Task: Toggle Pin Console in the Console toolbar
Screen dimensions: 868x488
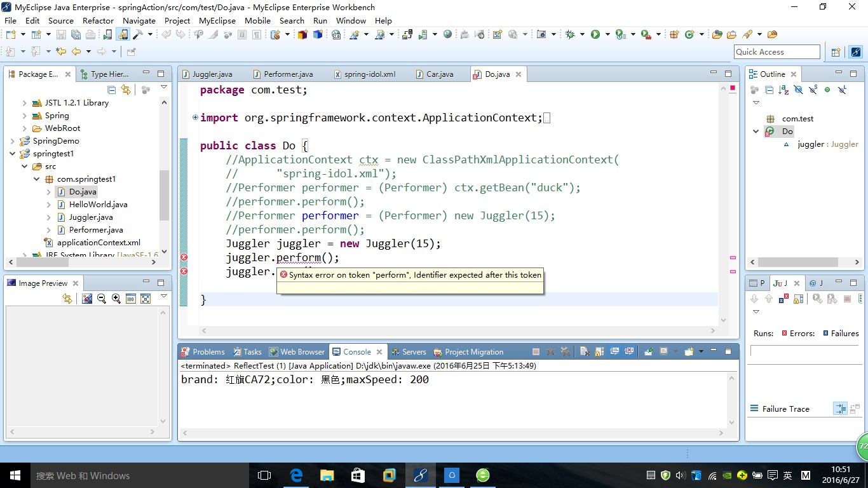Action: tap(649, 351)
